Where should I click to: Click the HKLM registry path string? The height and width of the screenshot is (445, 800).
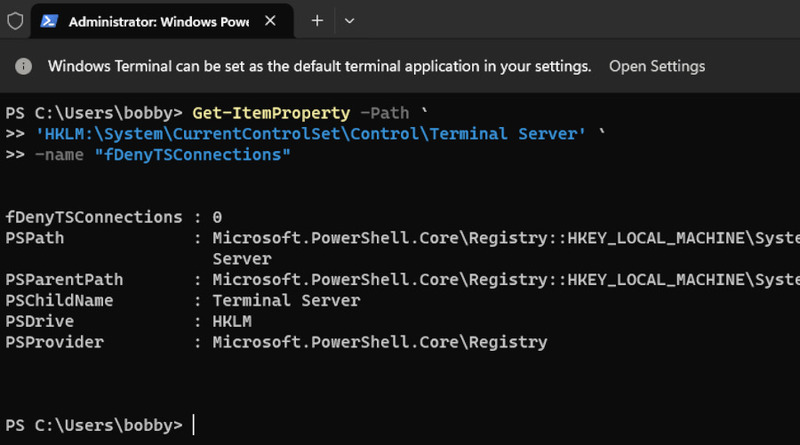click(x=310, y=135)
